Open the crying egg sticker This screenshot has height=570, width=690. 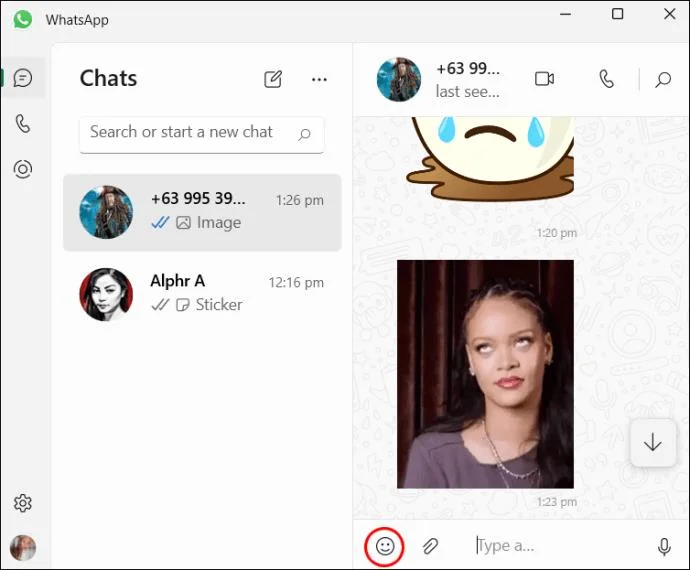[x=490, y=159]
